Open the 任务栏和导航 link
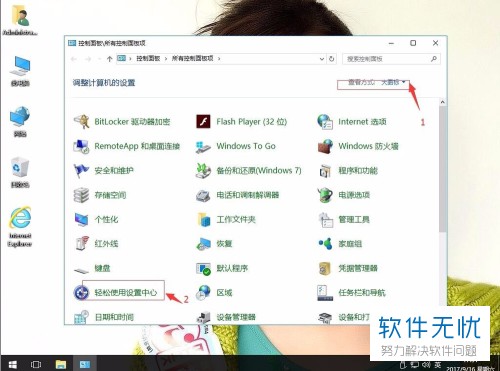Image resolution: width=500 pixels, height=371 pixels. [362, 293]
